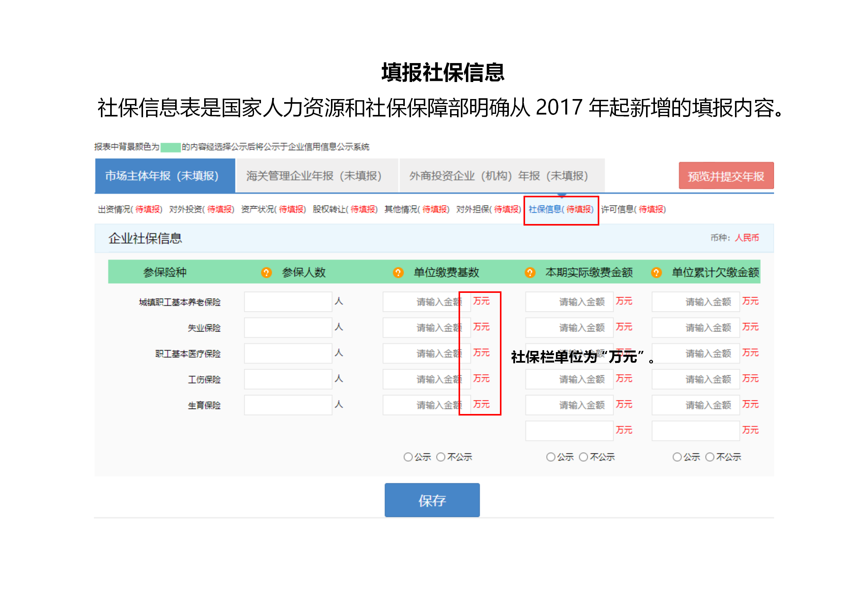The height and width of the screenshot is (614, 868).
Task: Click the 参保人数 input for 城镇职工基本养老保险
Action: click(288, 301)
